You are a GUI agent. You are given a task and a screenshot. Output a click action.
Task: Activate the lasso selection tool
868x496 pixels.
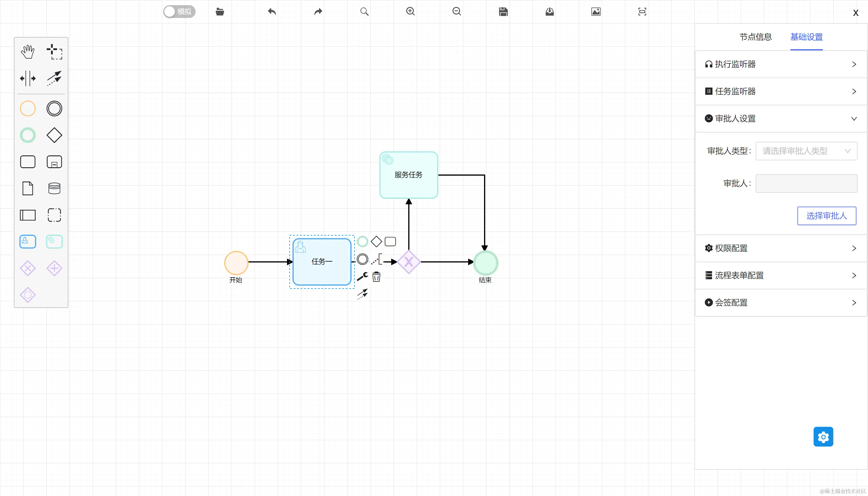pos(54,52)
